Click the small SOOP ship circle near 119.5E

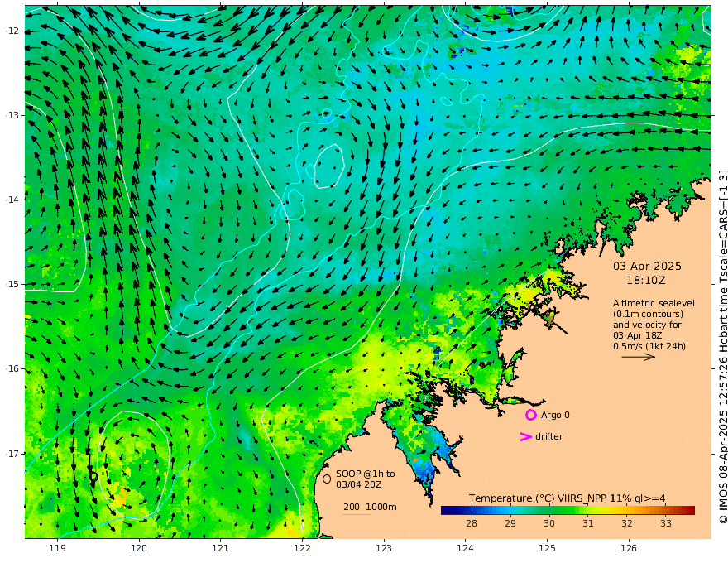pos(93,477)
